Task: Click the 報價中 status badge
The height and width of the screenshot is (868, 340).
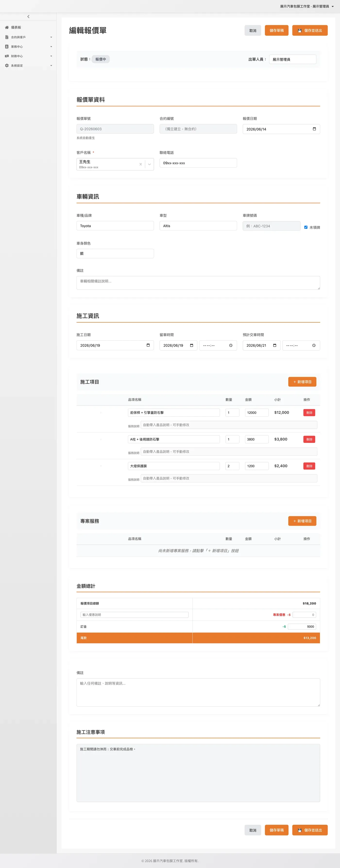Action: tap(101, 59)
